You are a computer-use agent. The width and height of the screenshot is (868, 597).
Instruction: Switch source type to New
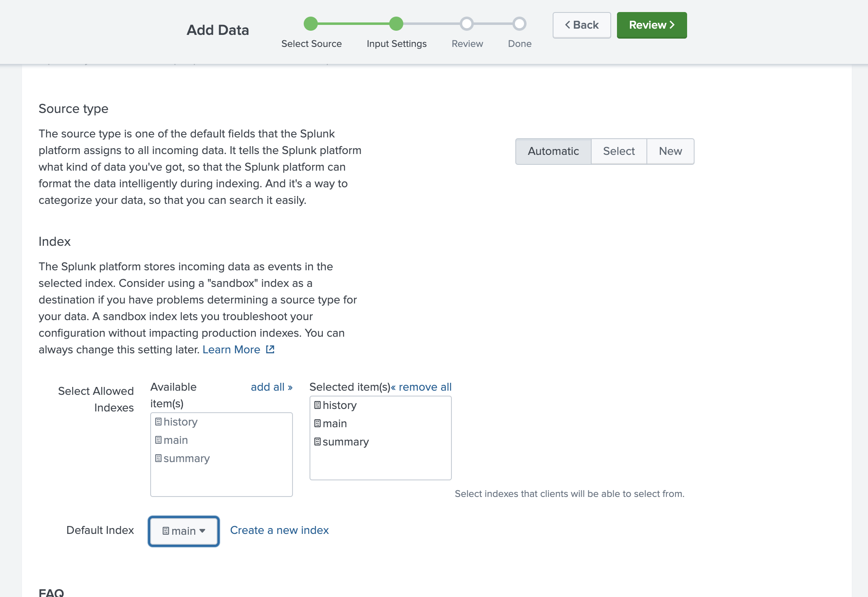coord(670,151)
